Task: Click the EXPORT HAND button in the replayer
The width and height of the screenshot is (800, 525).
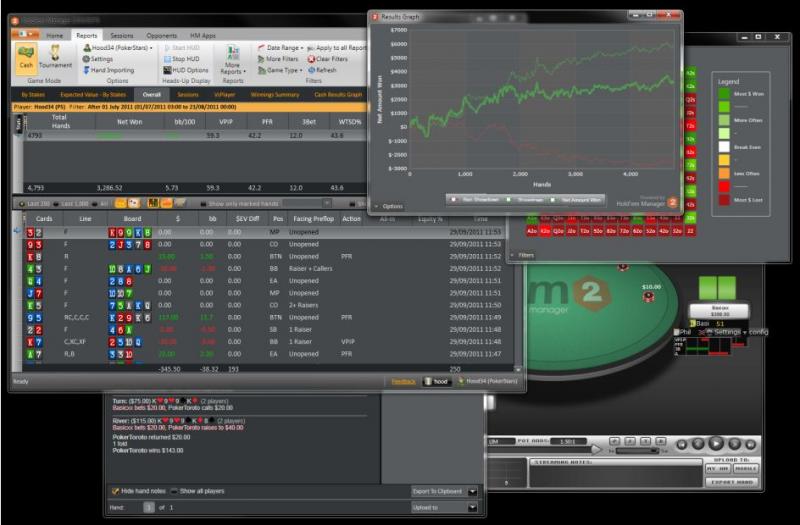Action: (732, 482)
